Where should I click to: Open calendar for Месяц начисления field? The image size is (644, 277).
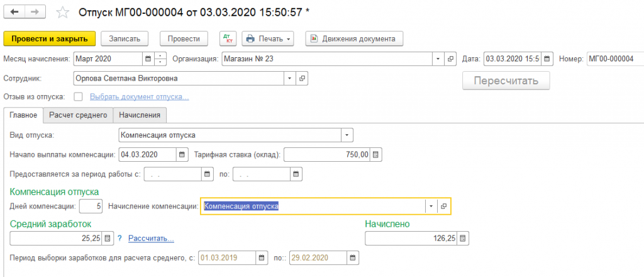(x=148, y=59)
